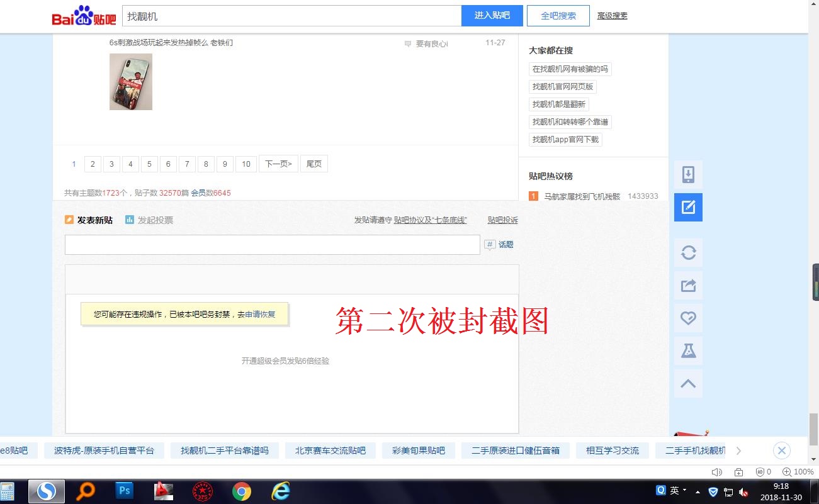Close the bottom recommendation bar
Screen dimensions: 819x504
pyautogui.click(x=781, y=451)
